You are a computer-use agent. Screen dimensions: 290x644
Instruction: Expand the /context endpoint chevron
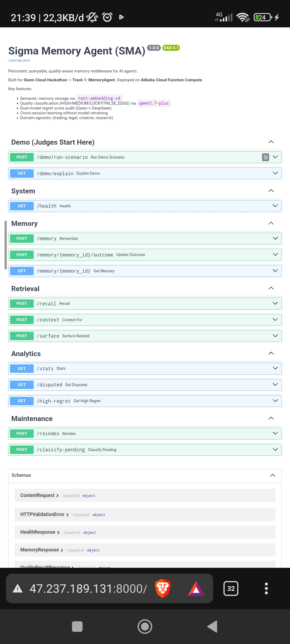[275, 319]
